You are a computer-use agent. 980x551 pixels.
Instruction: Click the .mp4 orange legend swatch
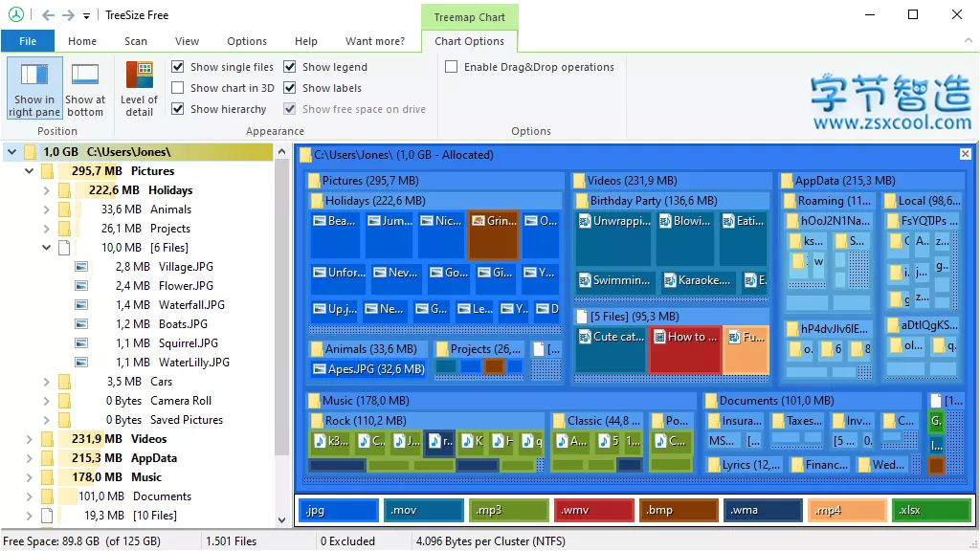[x=847, y=511]
